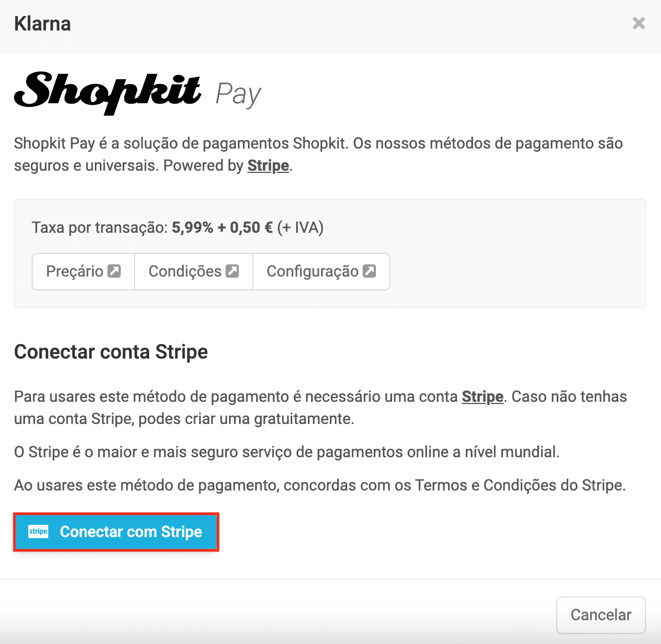The image size is (661, 644).
Task: Open the Configuração page
Action: coord(313,272)
